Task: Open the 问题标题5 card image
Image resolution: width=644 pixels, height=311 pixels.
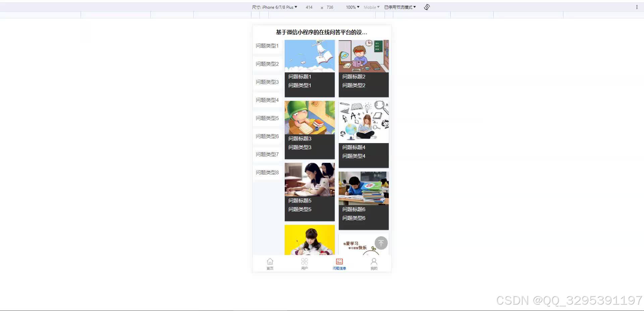Action: click(x=310, y=180)
